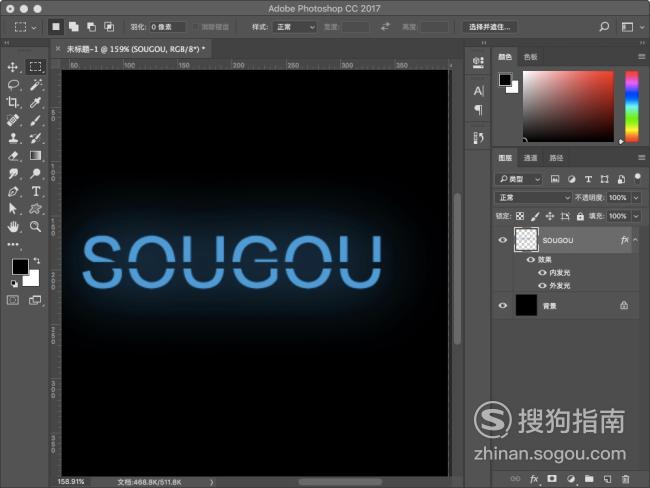This screenshot has height=488, width=650.
Task: Toggle lock all padlock
Action: 580,216
